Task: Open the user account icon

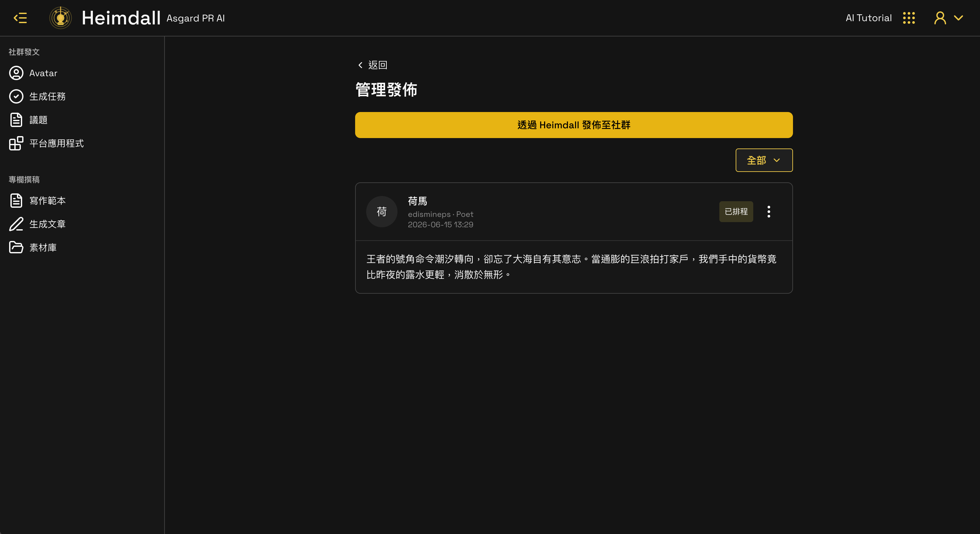Action: [x=940, y=18]
